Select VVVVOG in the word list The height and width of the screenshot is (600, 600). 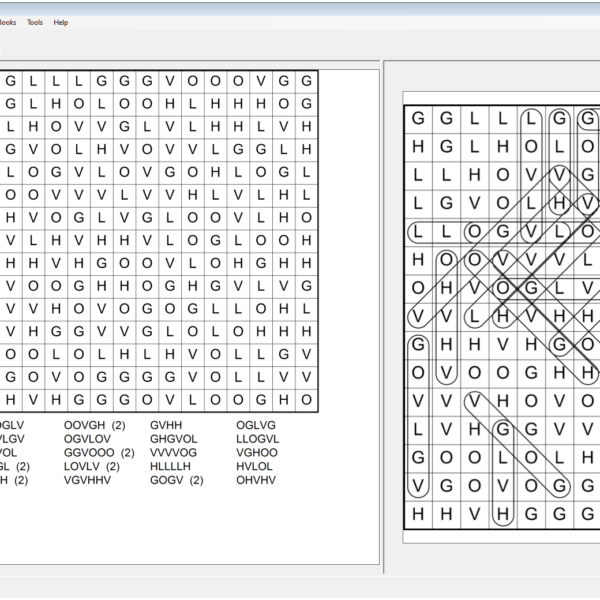173,453
